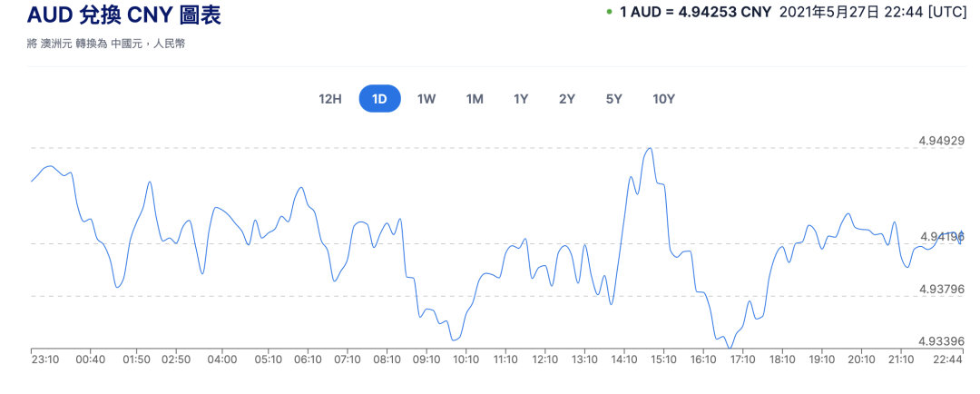Click the chart peak near 14:40
980x394 pixels.
[x=651, y=148]
